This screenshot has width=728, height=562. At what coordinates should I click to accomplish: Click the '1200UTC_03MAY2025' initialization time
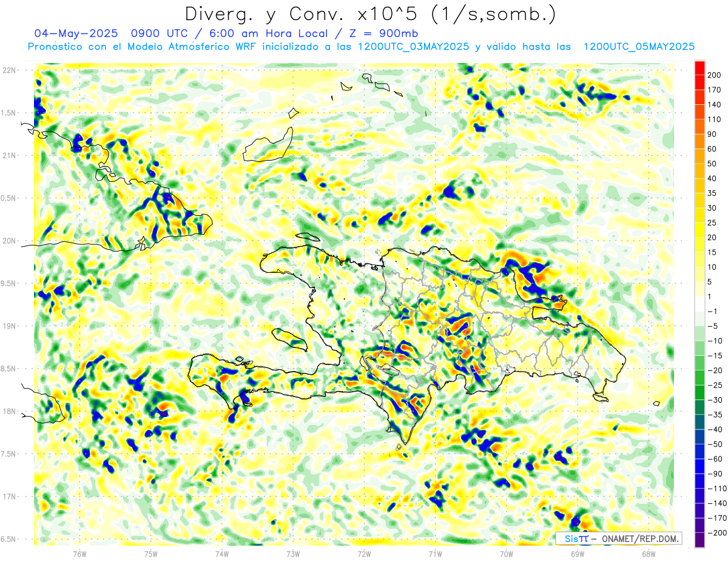pos(414,46)
